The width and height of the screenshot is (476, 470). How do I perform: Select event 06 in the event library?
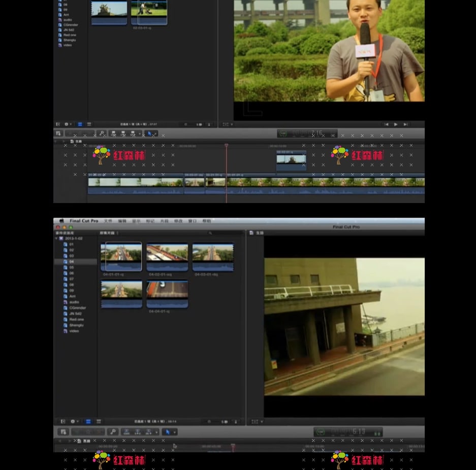(x=71, y=273)
